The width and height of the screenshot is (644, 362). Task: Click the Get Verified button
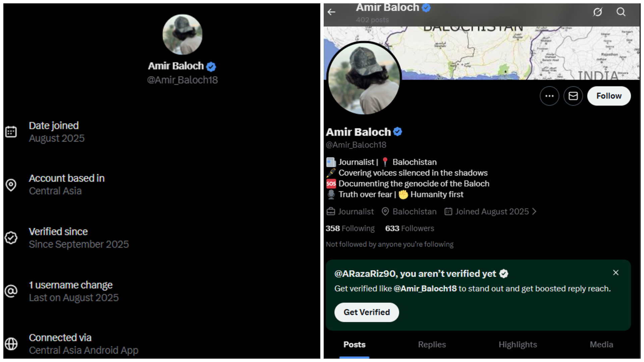367,312
